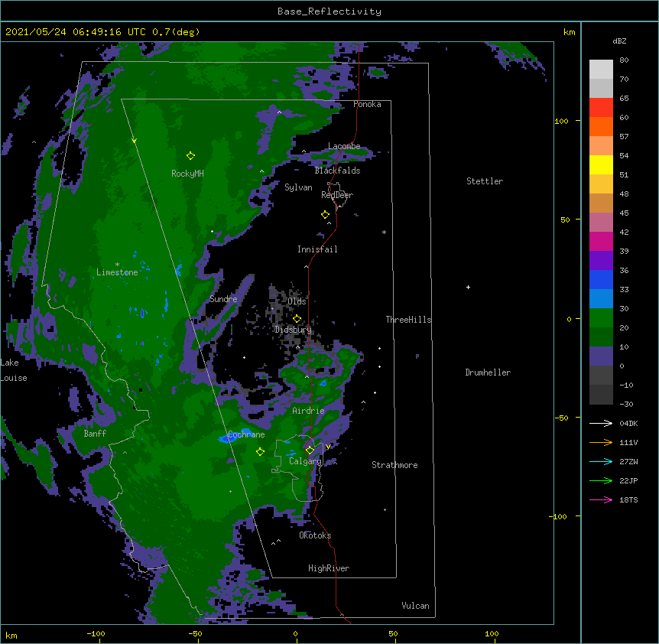659x644 pixels.
Task: Click the Limestone label
Action: (x=117, y=272)
